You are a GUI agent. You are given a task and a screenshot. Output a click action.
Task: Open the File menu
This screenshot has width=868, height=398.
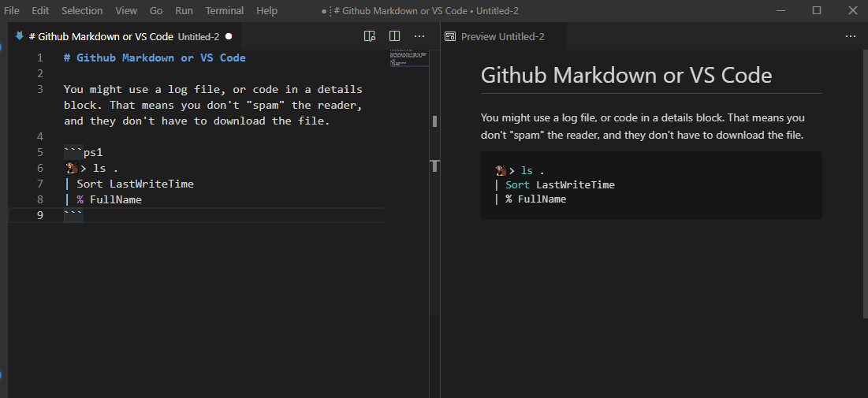pos(12,10)
